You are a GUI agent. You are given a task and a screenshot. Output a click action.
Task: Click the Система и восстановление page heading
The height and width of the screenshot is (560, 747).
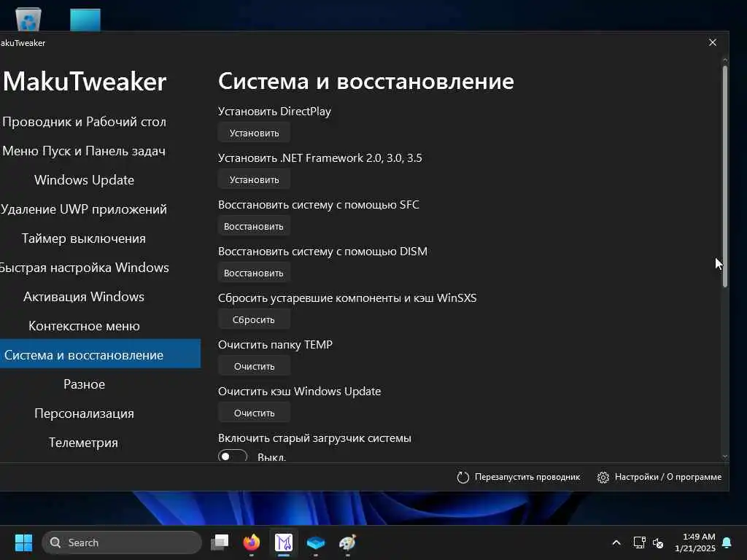tap(366, 82)
